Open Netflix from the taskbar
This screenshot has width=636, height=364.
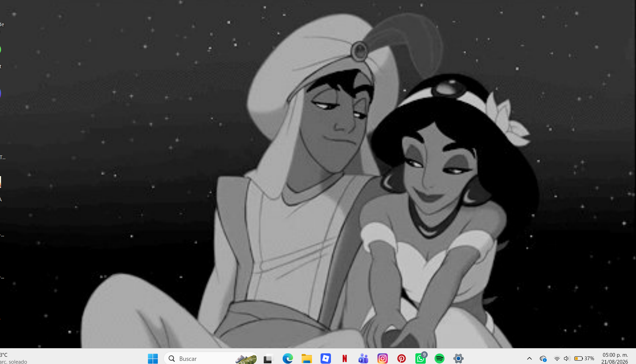[344, 358]
